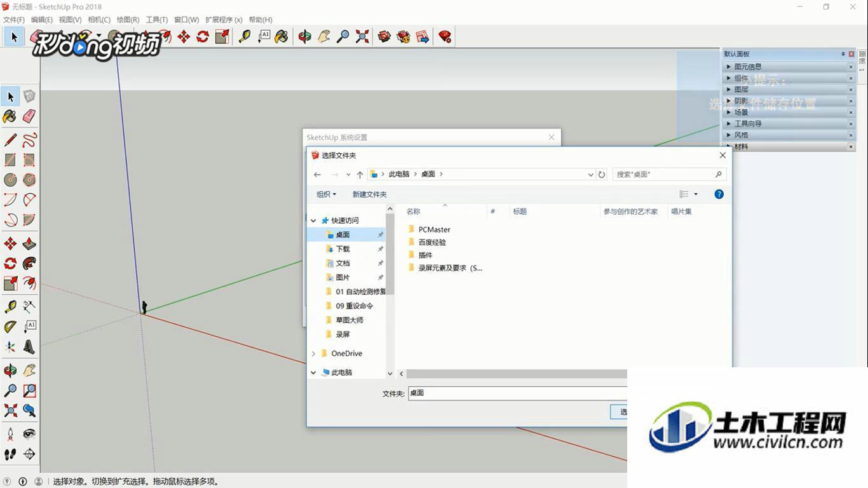Open the 帮助(H) menu
Screen dimensions: 868x488
[x=261, y=20]
